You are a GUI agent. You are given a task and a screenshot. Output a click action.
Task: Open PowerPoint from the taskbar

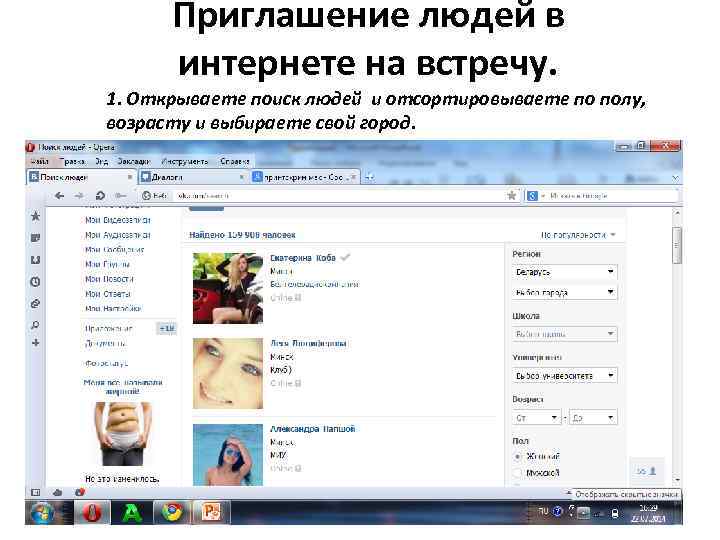click(x=212, y=512)
